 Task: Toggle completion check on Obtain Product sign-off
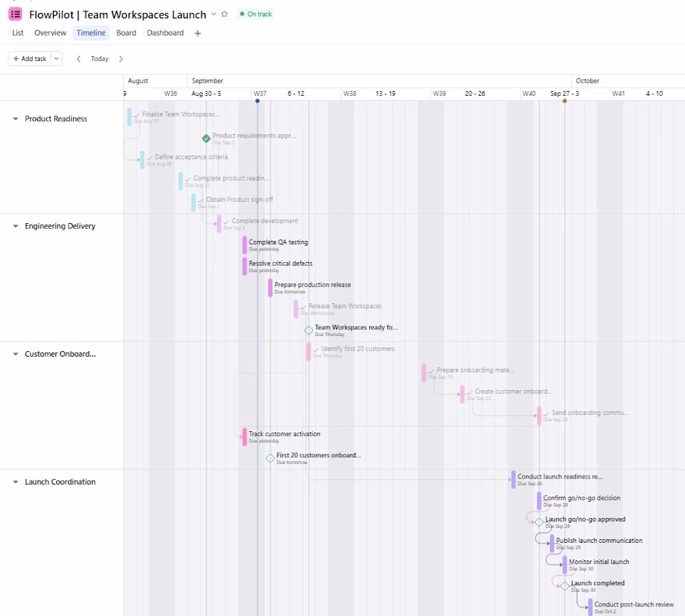pyautogui.click(x=201, y=201)
